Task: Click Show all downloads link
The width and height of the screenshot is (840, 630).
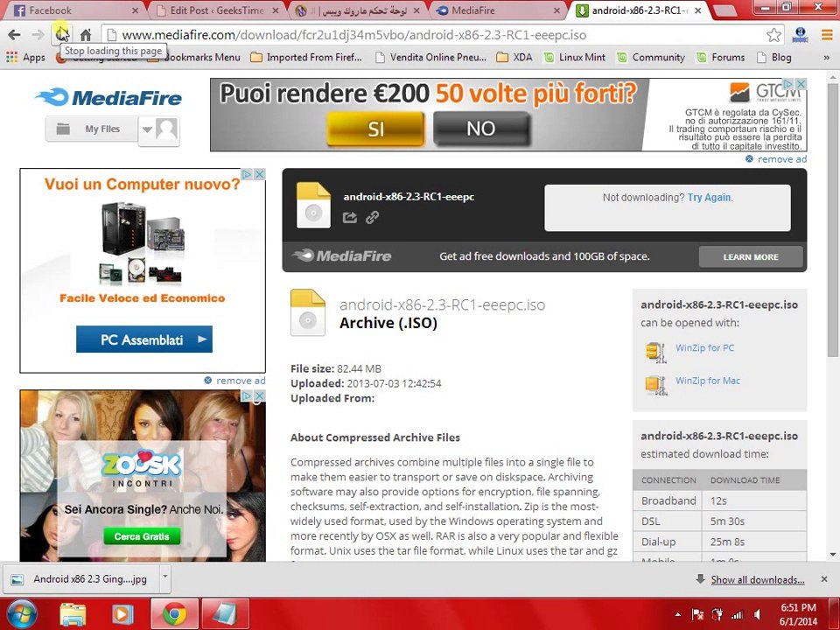Action: pos(757,579)
